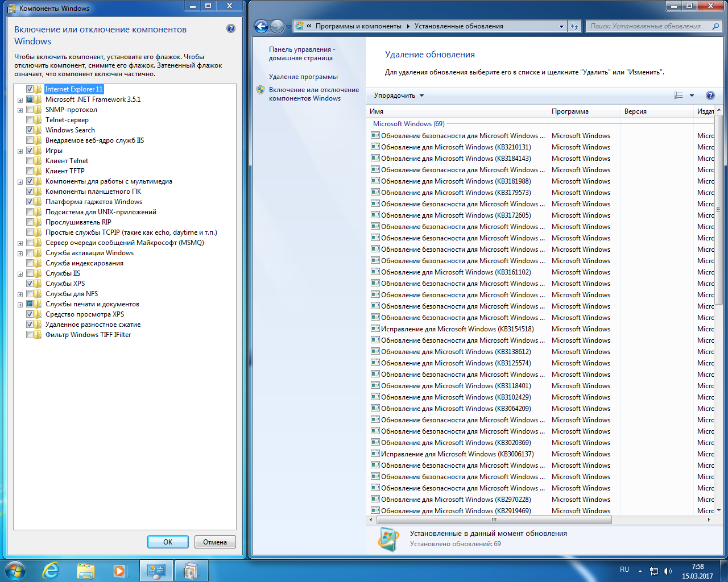Uncheck the Internet Explorer 11 checkbox
This screenshot has width=728, height=582.
click(30, 89)
